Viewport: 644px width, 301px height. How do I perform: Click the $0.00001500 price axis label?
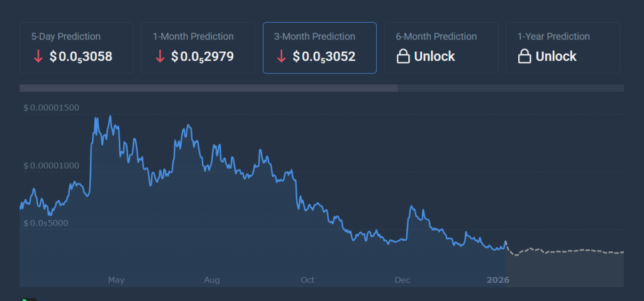tap(52, 107)
